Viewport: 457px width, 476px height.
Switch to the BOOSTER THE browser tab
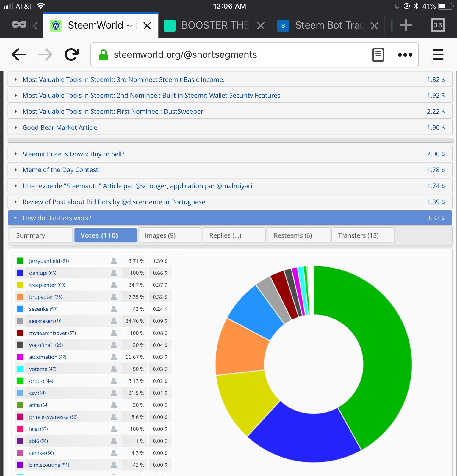point(215,25)
